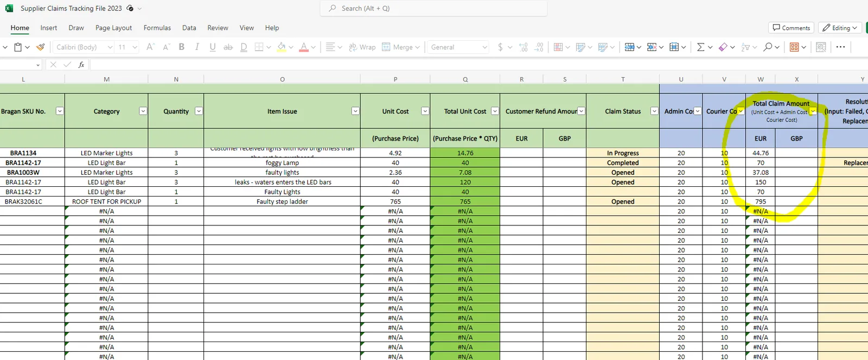The width and height of the screenshot is (868, 360).
Task: Toggle Underline formatting
Action: [213, 47]
